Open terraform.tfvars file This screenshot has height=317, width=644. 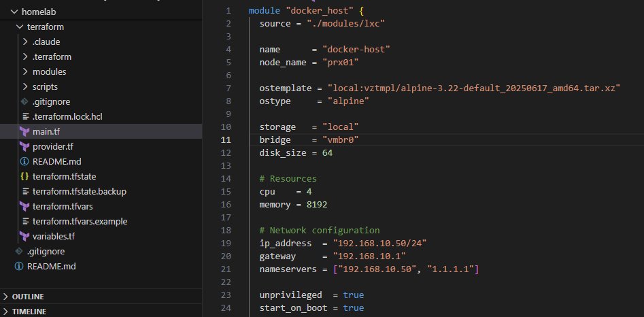(x=63, y=206)
